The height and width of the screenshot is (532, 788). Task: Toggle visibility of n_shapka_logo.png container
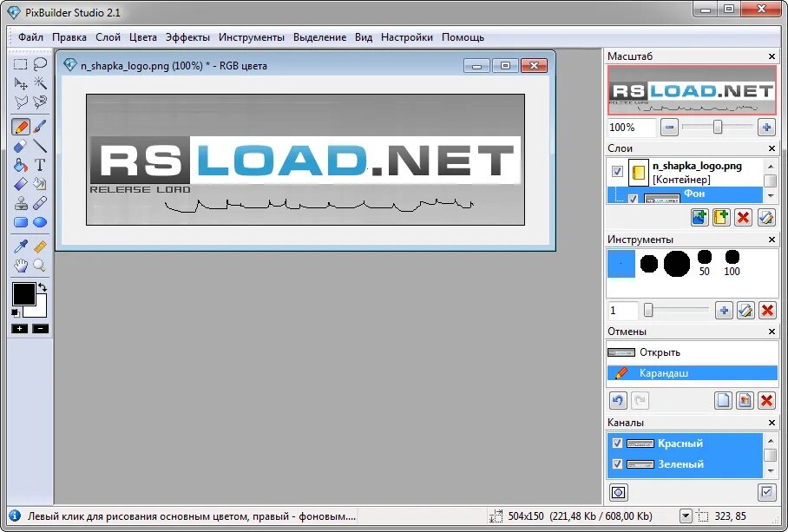click(x=617, y=172)
